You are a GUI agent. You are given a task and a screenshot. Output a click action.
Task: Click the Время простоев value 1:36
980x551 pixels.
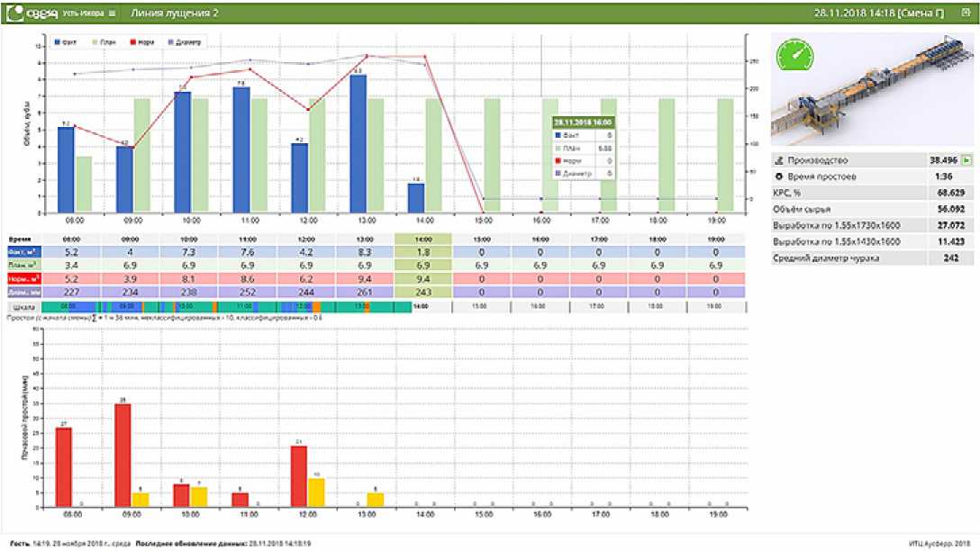coord(944,176)
